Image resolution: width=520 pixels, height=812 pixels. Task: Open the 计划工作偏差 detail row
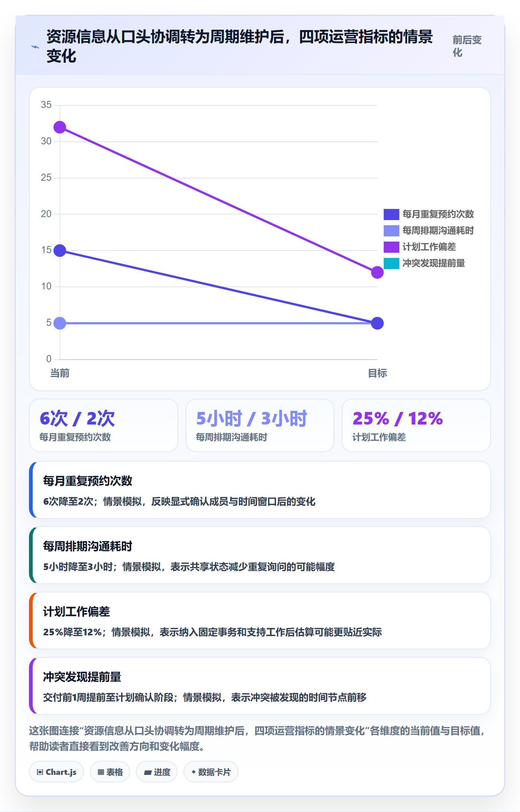coord(260,621)
